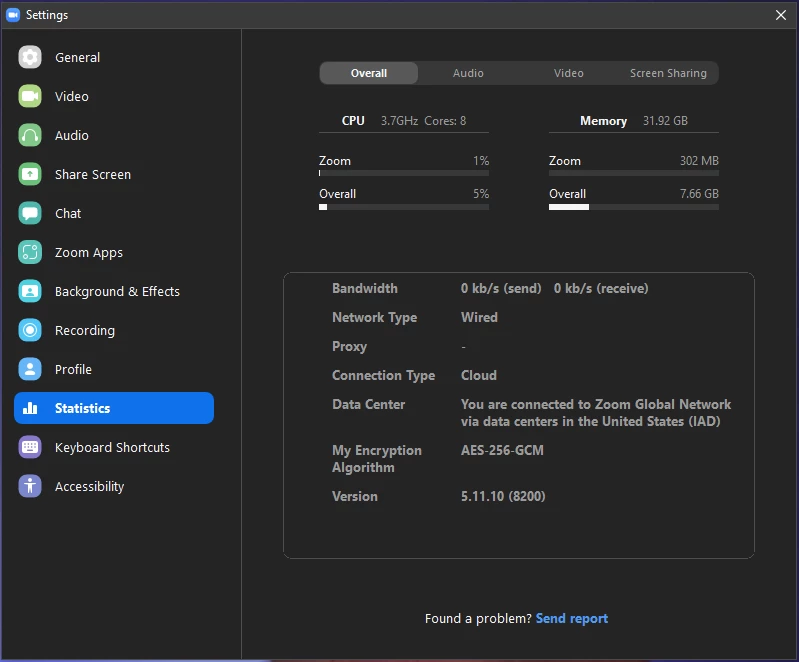
Task: Click the "7.66 GB" overall memory value
Action: coord(699,194)
